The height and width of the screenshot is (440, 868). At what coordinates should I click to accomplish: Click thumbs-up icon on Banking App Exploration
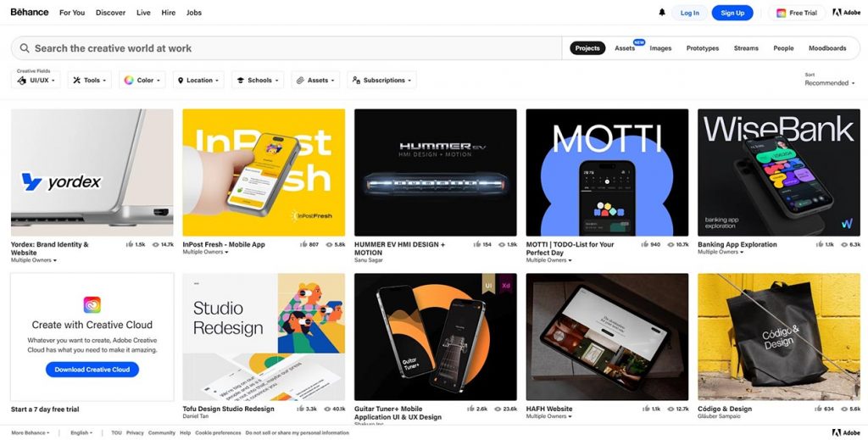pos(820,244)
